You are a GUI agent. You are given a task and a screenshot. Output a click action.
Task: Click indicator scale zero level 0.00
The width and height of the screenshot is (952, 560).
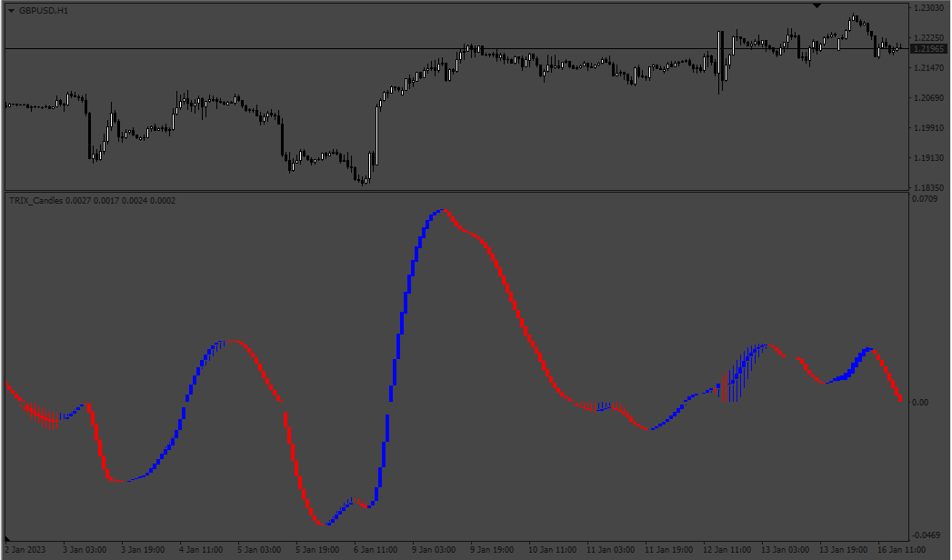pyautogui.click(x=920, y=402)
